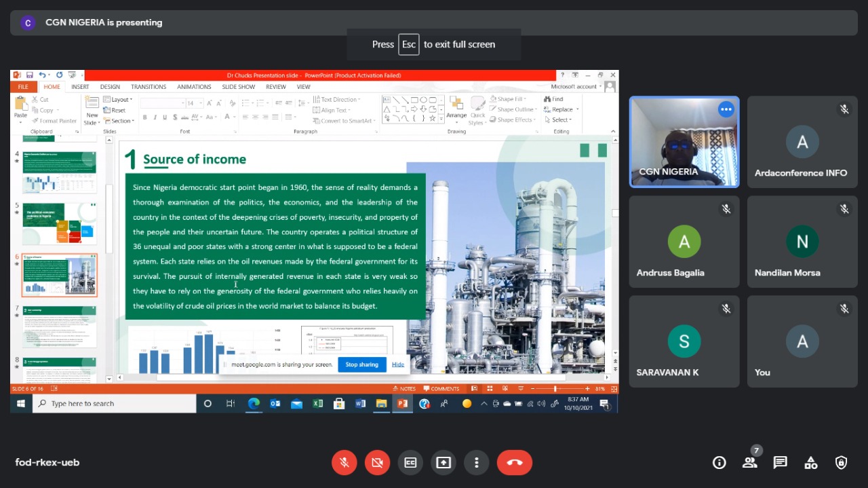Open meeting details info icon
The height and width of the screenshot is (488, 868).
[719, 462]
